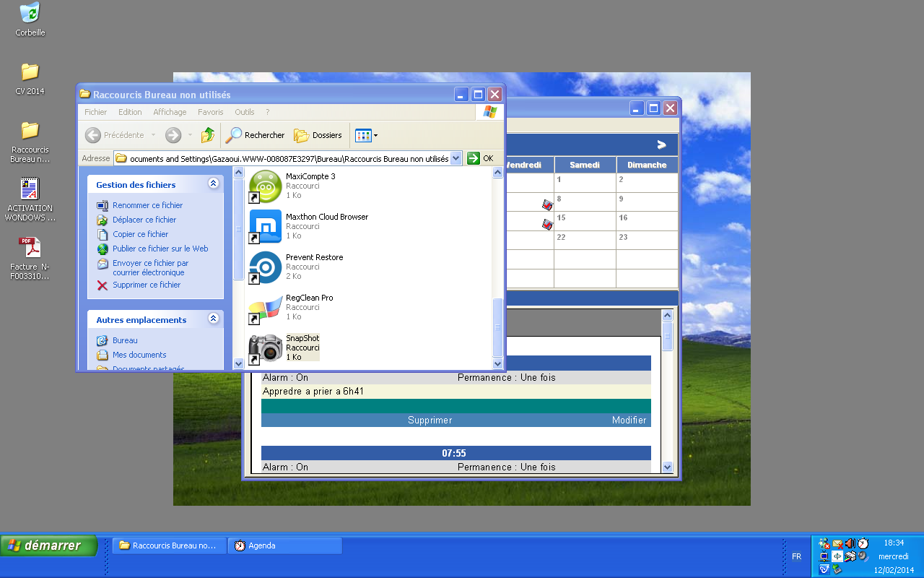Click Supprimer ce fichier link
The height and width of the screenshot is (578, 924).
point(147,285)
